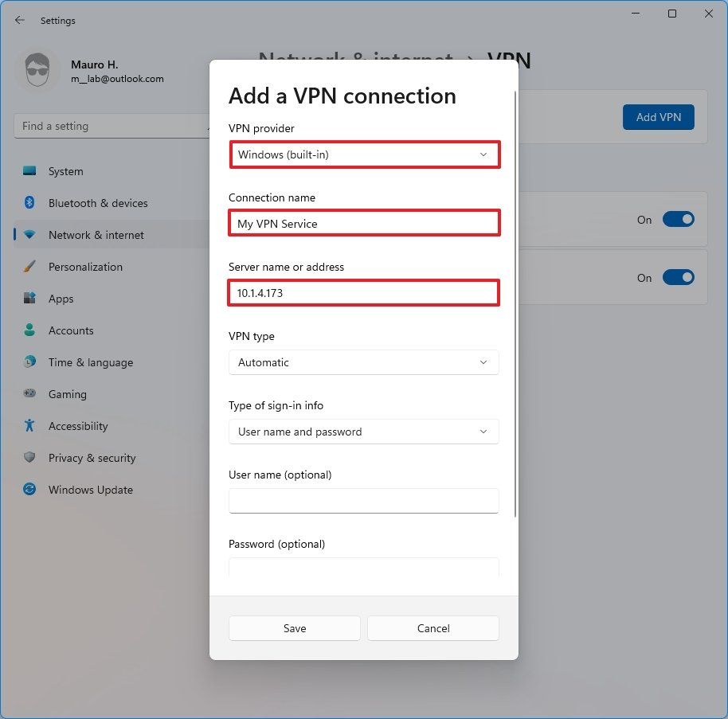Open the VPN provider dropdown

tap(364, 154)
